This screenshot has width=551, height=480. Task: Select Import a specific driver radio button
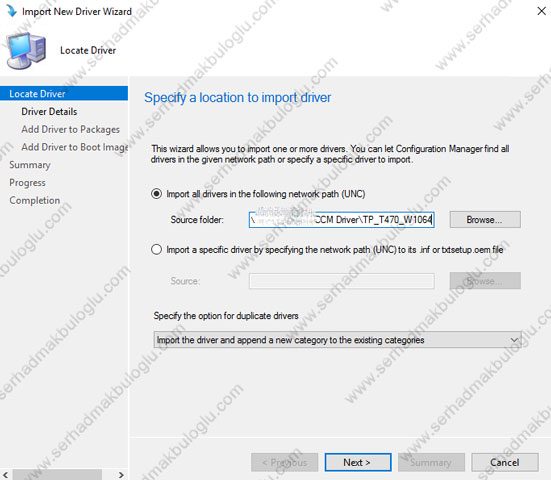156,250
